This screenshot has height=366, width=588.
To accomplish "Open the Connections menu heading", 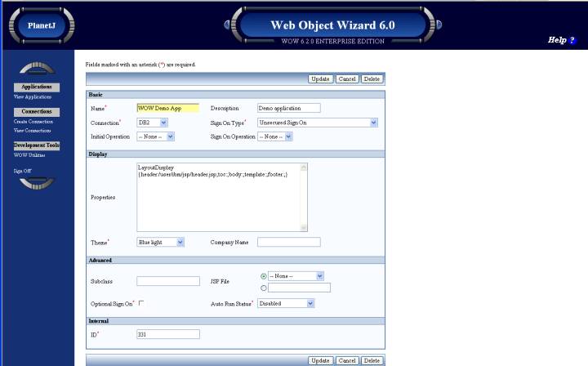I will point(37,112).
